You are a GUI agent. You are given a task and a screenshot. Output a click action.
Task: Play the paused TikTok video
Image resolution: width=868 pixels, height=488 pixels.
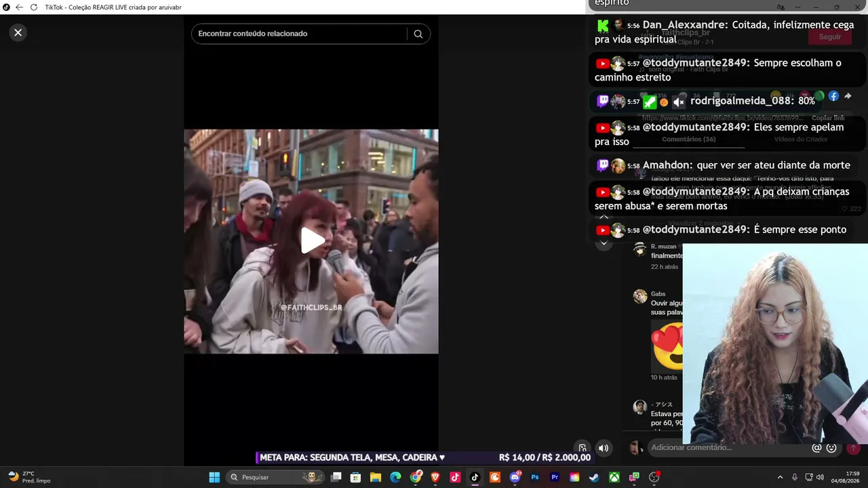click(311, 241)
